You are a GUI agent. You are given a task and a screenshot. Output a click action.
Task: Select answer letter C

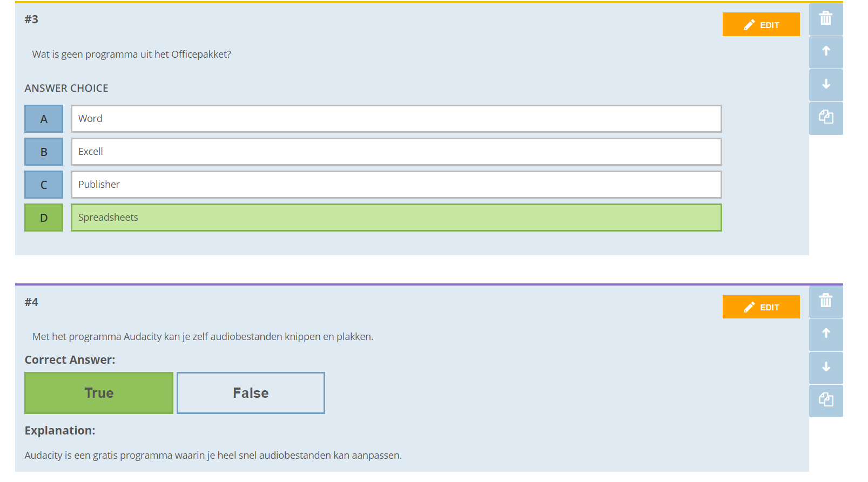44,185
